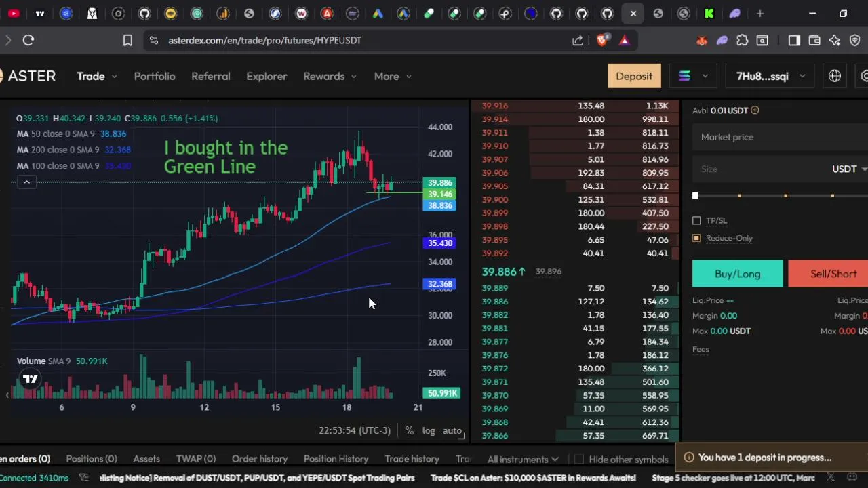Click the share page icon in address bar
The image size is (868, 488).
[578, 40]
